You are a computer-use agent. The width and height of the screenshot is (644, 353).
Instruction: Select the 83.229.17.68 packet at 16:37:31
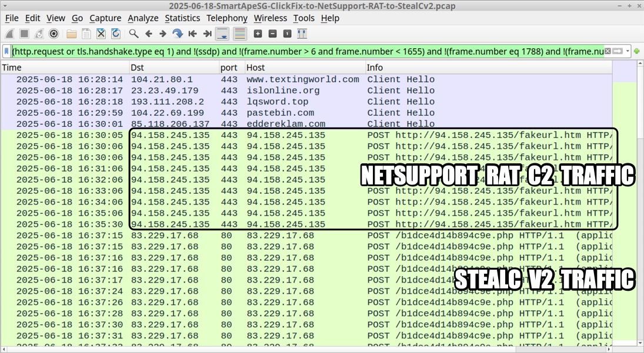[306, 336]
